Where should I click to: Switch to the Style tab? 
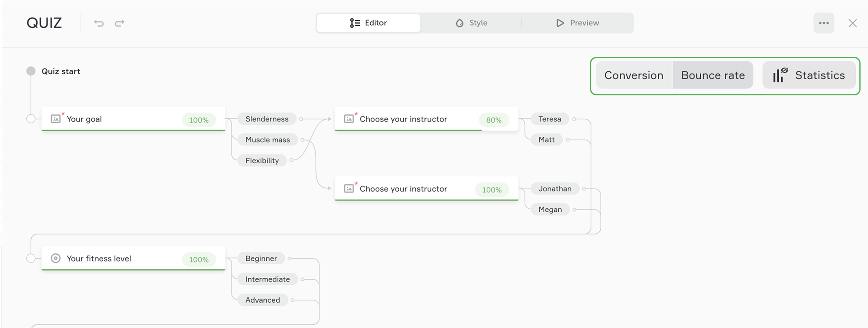click(471, 23)
